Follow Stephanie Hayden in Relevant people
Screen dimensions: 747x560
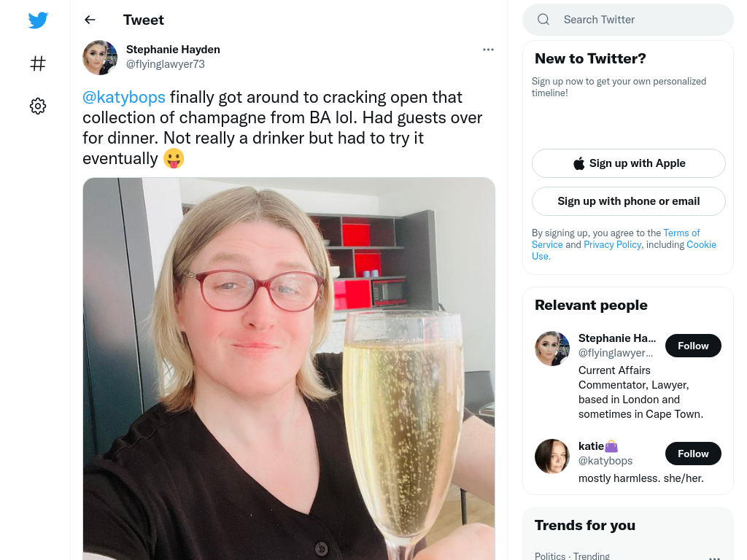click(693, 346)
